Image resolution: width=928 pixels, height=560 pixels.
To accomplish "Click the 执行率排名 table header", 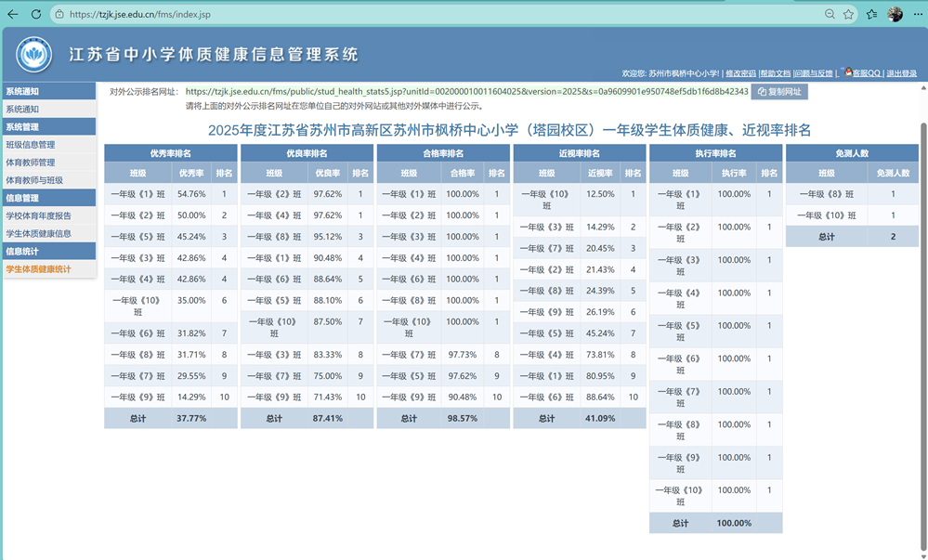I will [715, 153].
